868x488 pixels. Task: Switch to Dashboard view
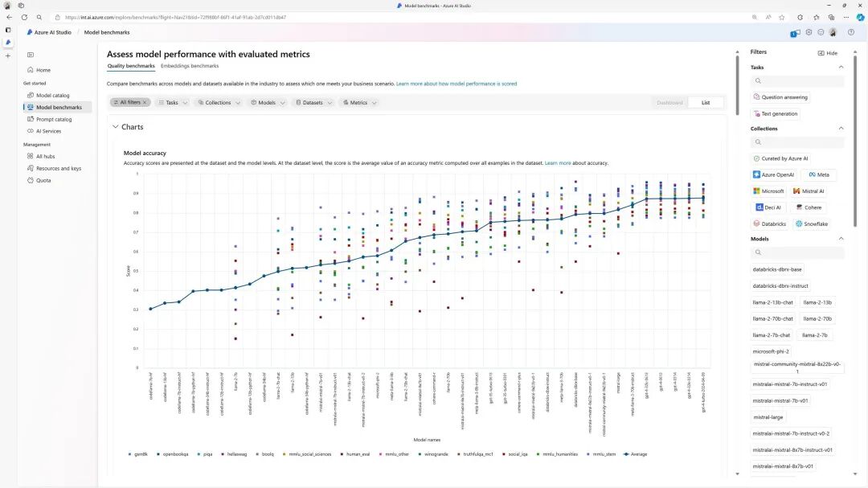pyautogui.click(x=669, y=102)
